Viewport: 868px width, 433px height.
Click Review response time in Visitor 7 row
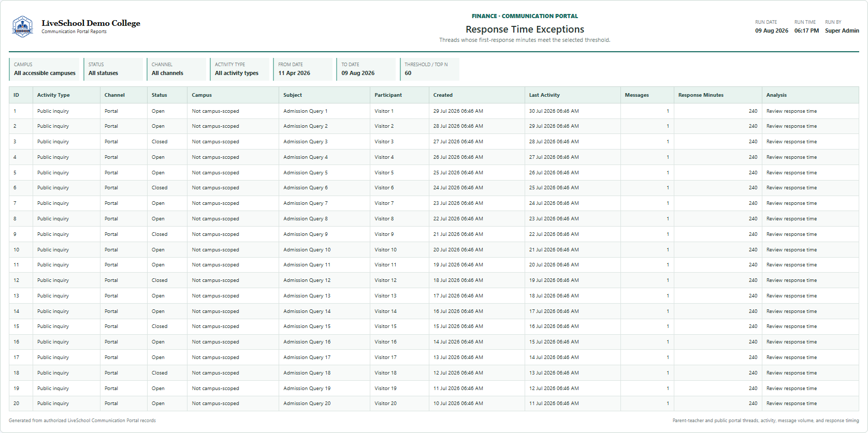[x=791, y=203]
